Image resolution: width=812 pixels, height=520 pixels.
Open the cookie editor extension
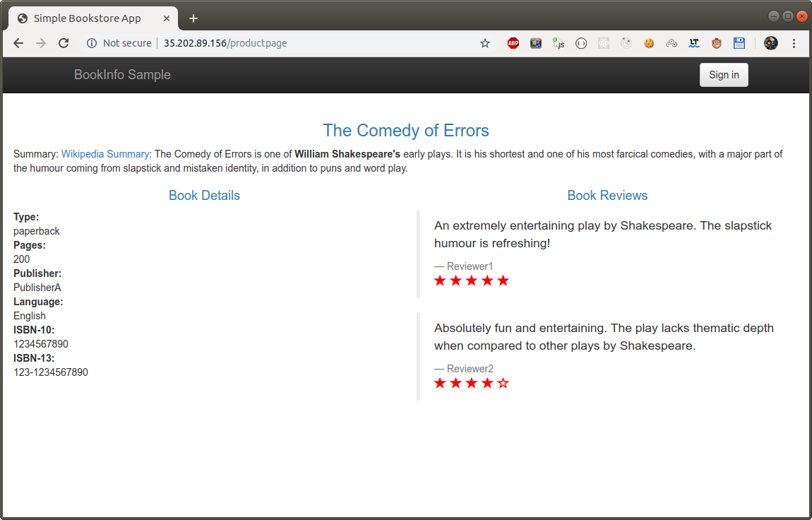click(x=649, y=44)
